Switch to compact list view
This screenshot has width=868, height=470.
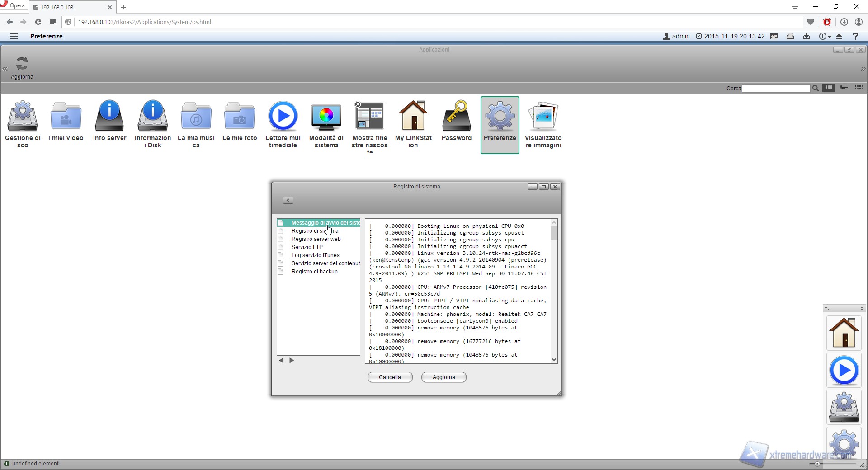tap(859, 88)
